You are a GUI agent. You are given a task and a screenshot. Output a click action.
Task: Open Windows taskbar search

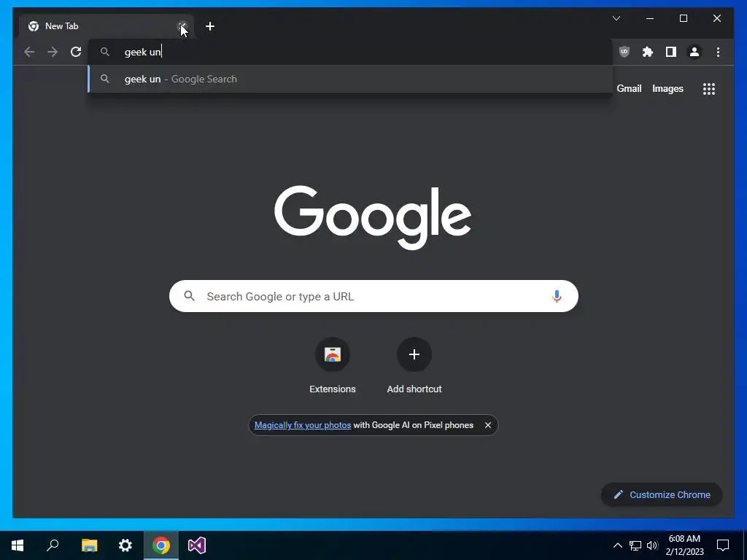click(53, 545)
